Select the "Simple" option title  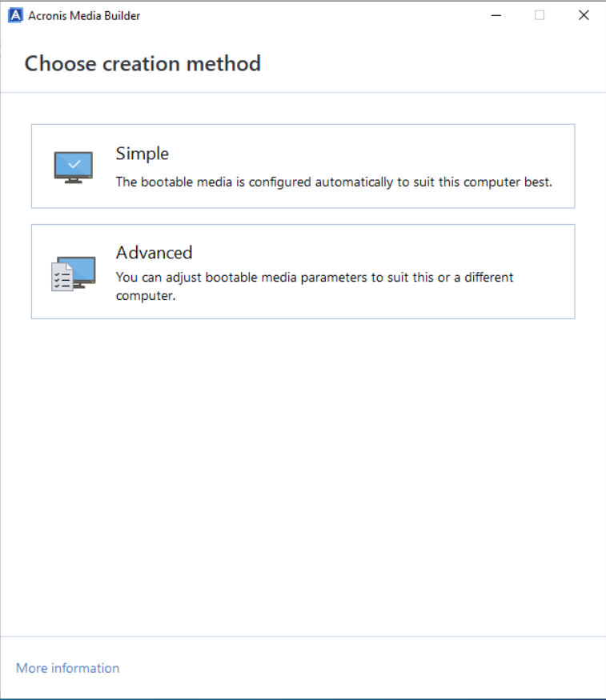point(142,154)
